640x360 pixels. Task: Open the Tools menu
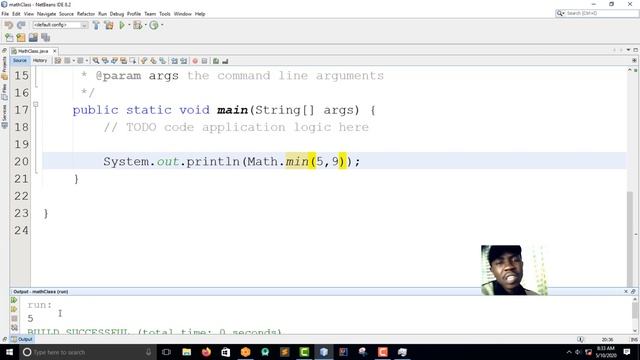coord(165,14)
